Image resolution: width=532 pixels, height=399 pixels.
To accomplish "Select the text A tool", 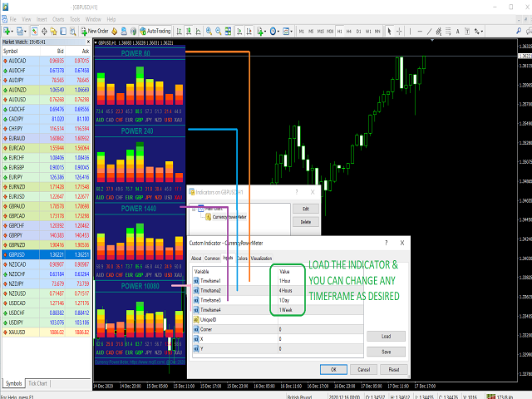I will (457, 32).
